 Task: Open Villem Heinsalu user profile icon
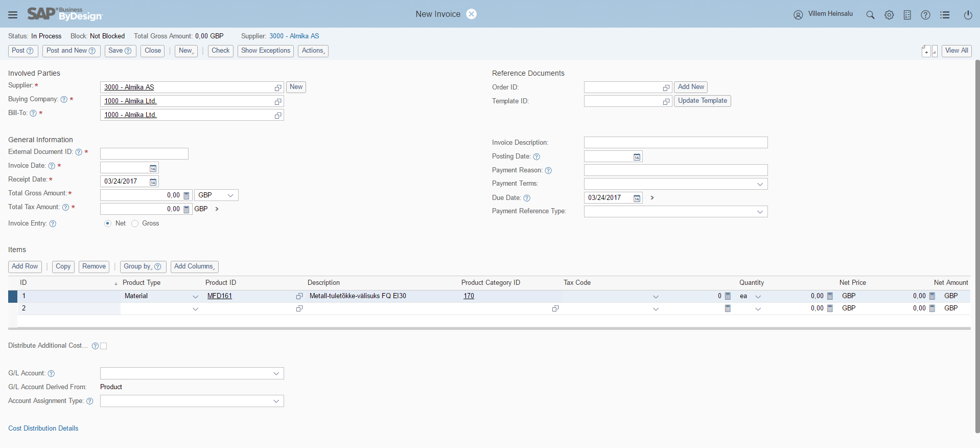tap(798, 15)
